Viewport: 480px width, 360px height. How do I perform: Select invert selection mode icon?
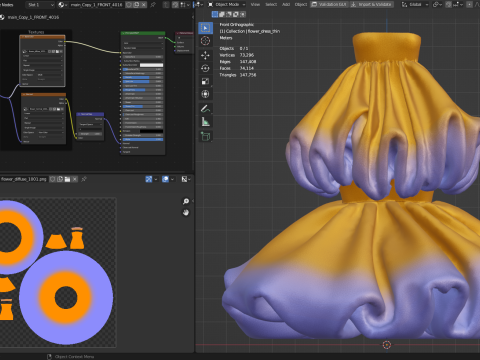236,14
